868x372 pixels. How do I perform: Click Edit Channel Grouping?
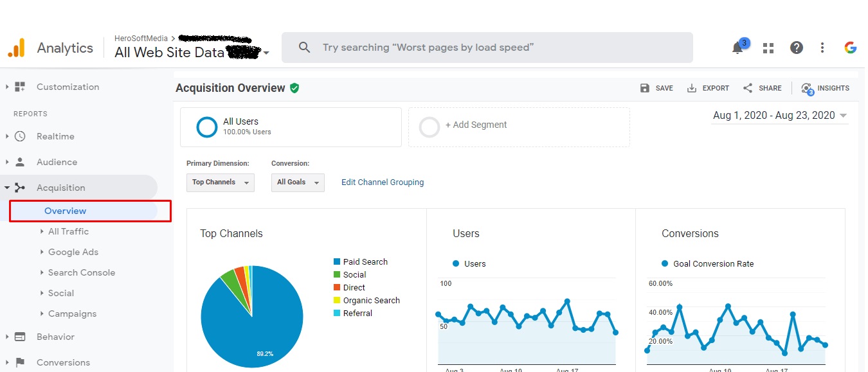[x=382, y=182]
